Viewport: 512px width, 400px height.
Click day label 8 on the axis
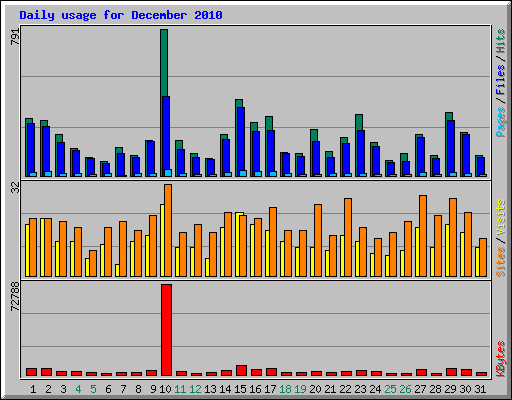coord(138,389)
